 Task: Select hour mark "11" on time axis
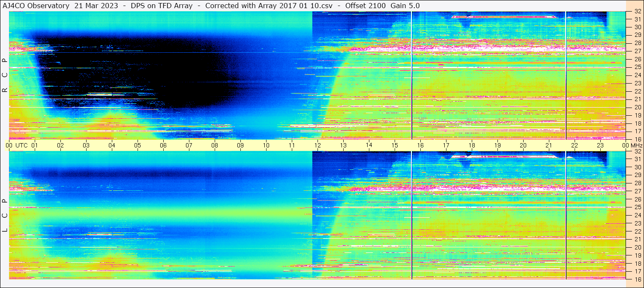292,145
